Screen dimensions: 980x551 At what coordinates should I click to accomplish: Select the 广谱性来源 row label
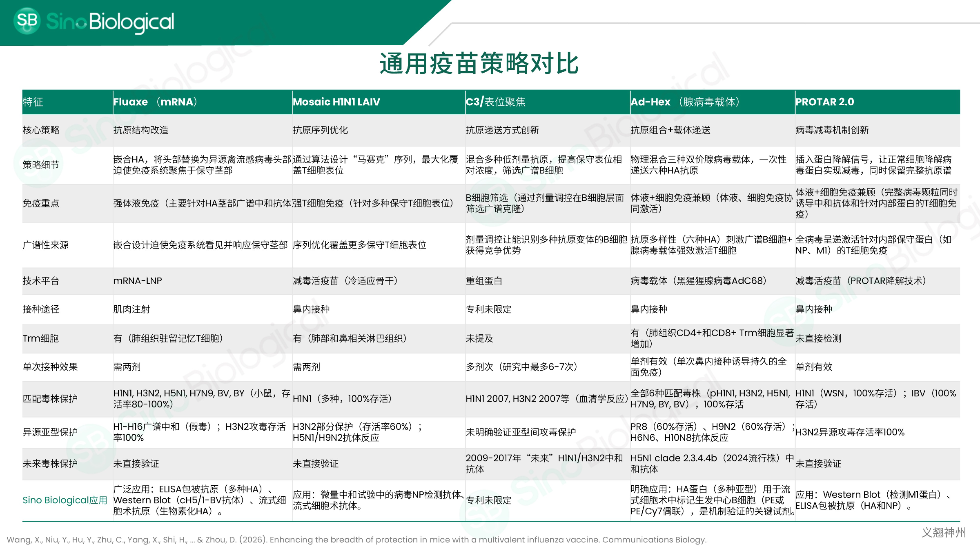click(x=46, y=245)
